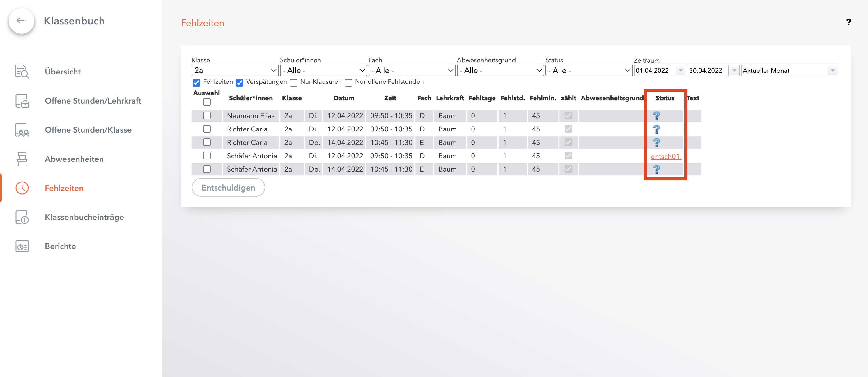
Task: Click Neumann Elias's question mark status icon
Action: (656, 116)
